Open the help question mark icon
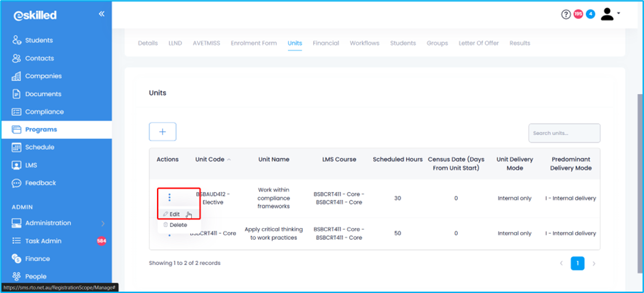 coord(566,14)
